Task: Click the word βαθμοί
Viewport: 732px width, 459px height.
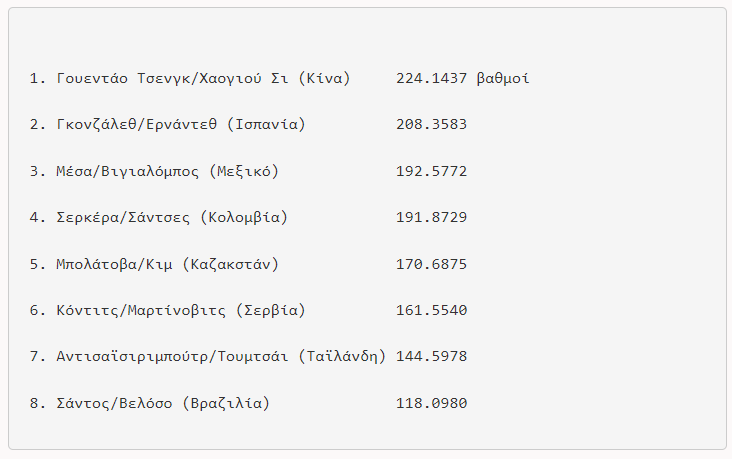Action: (x=503, y=78)
